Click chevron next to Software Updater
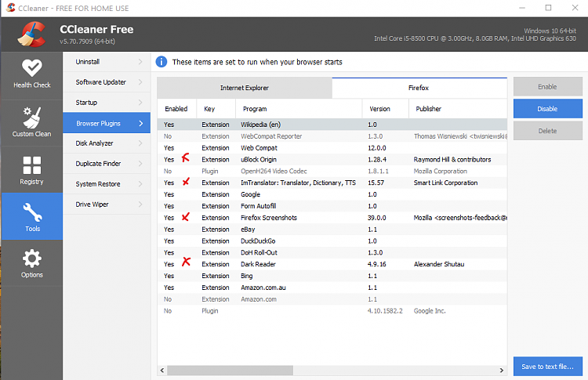The height and width of the screenshot is (380, 588). point(140,82)
